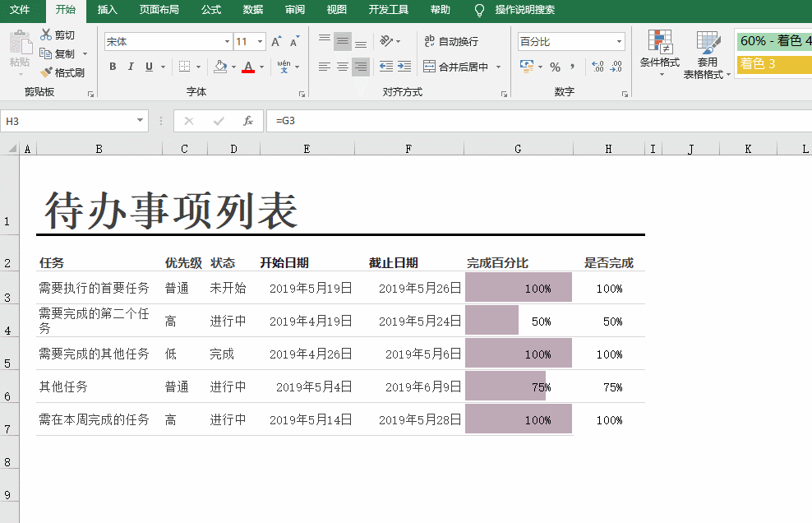Viewport: 812px width, 523px height.
Task: Select column G header
Action: click(518, 149)
